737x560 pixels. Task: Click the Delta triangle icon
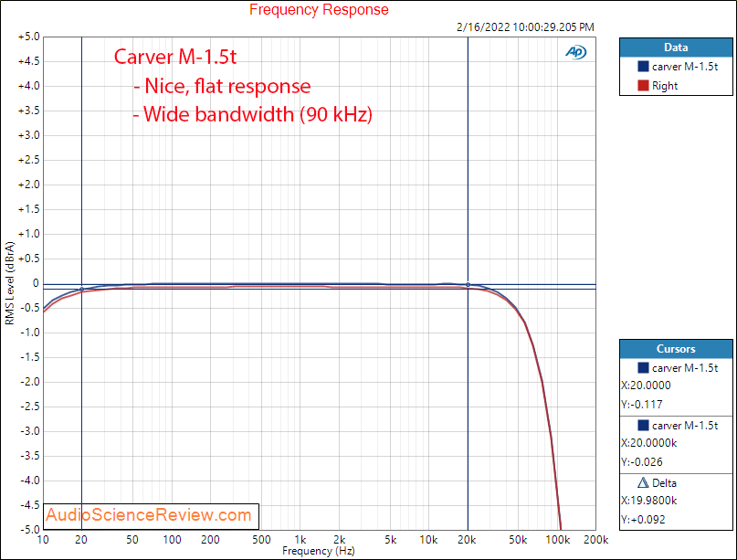[x=643, y=483]
